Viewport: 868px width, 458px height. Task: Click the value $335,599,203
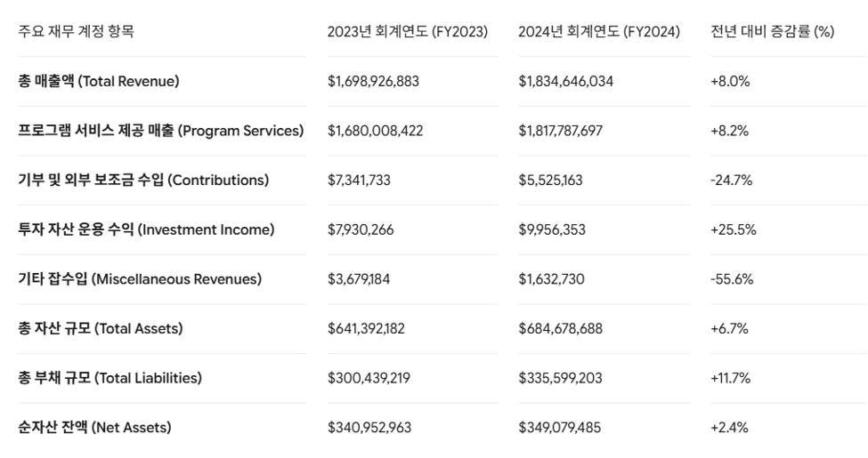tap(560, 378)
